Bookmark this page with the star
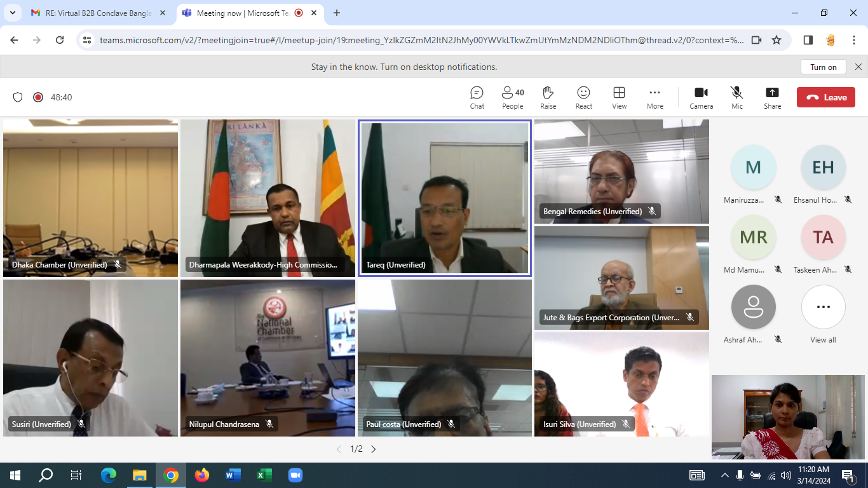The height and width of the screenshot is (488, 868). [x=776, y=39]
